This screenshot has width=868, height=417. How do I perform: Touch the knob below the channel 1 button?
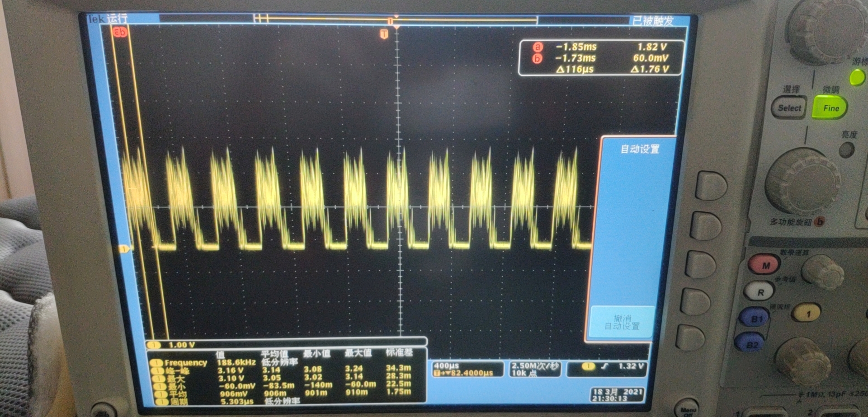[x=803, y=360]
